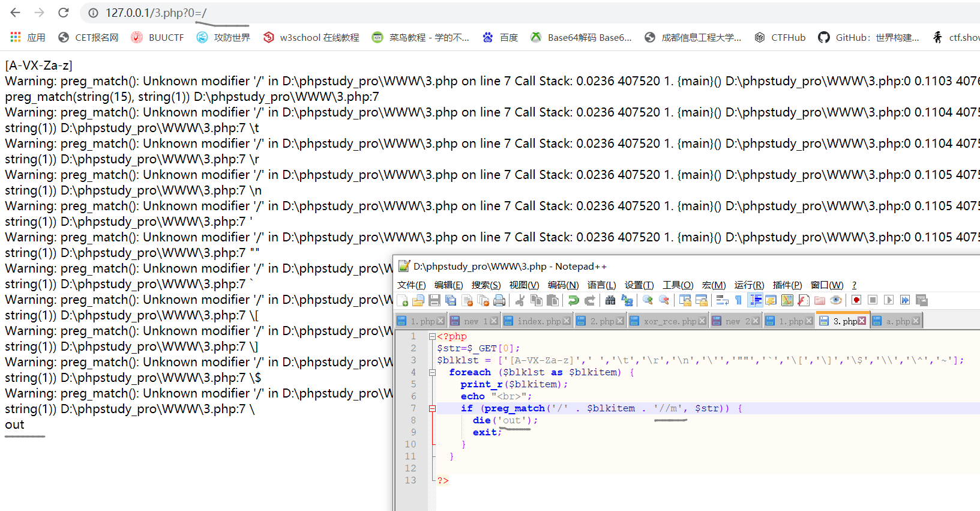Open the BUUCTF bookmark
The image size is (980, 511).
158,37
